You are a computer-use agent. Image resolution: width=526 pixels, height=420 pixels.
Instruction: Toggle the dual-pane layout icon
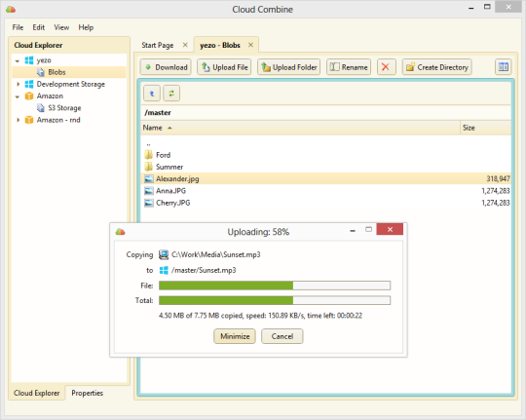click(504, 67)
